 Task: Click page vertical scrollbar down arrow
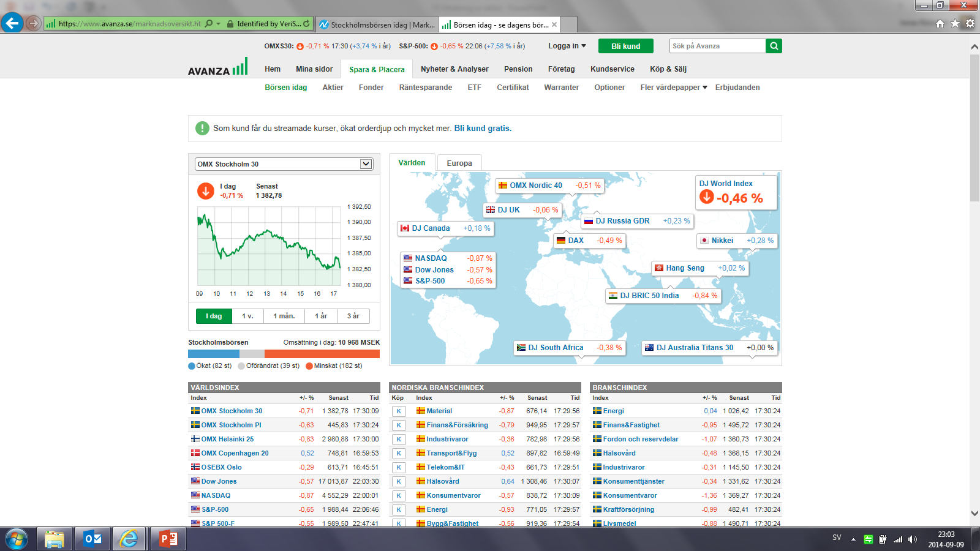974,513
